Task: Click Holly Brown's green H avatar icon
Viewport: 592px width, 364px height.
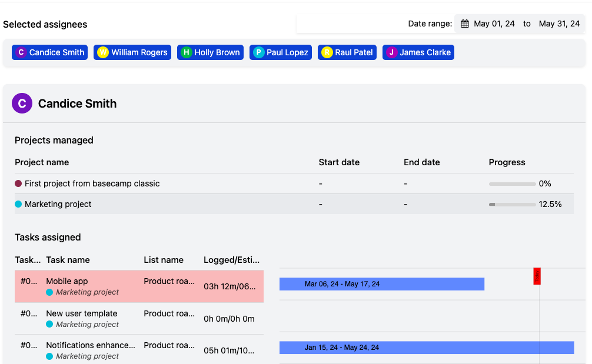Action: pyautogui.click(x=186, y=52)
